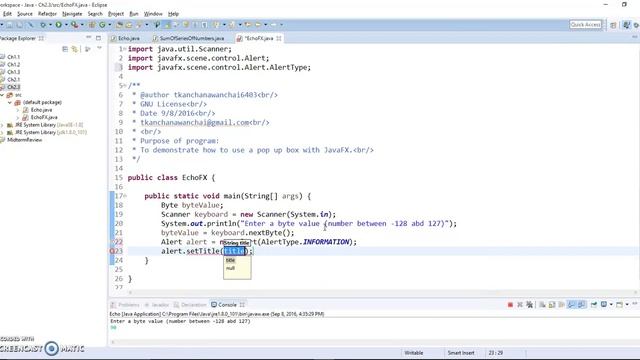This screenshot has height=360, width=640.
Task: Click the Debug bug icon in the toolbar
Action: [x=43, y=25]
